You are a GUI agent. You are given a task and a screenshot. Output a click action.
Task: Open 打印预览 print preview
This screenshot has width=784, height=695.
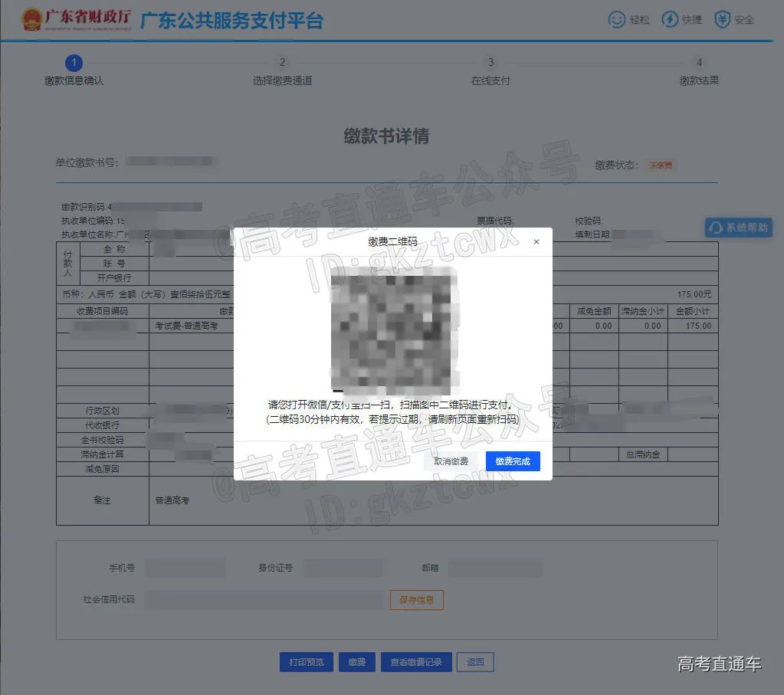306,661
